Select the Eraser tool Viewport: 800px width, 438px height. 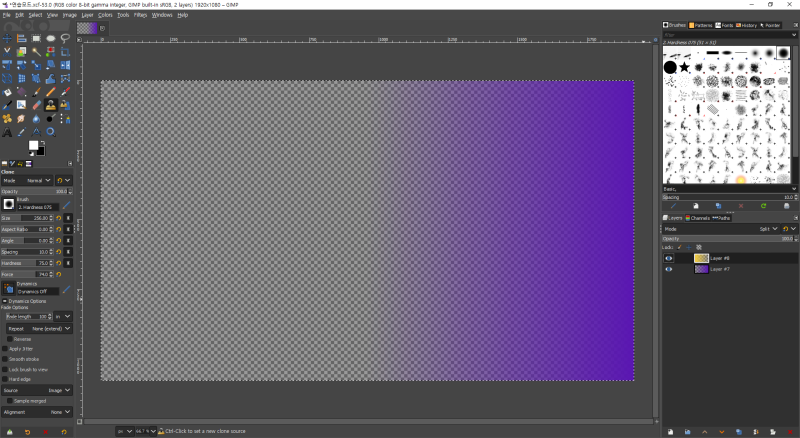36,105
